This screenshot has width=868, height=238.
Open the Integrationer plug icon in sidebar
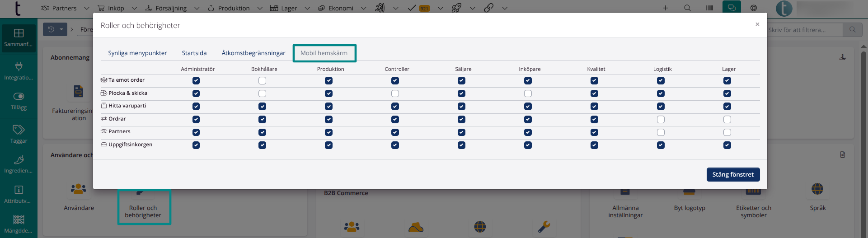19,70
